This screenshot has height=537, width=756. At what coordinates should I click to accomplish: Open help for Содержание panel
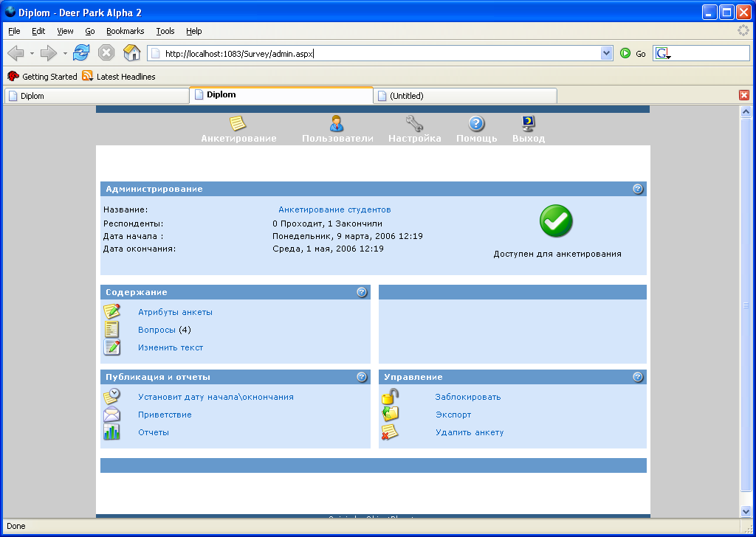pyautogui.click(x=362, y=292)
